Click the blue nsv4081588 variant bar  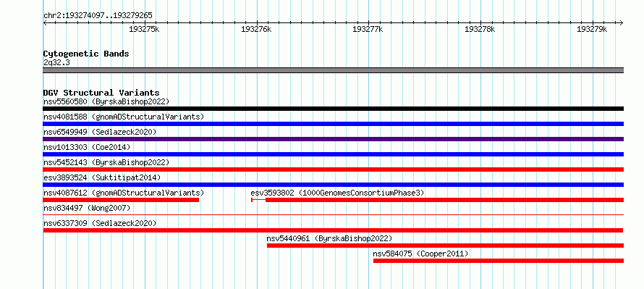[333, 124]
